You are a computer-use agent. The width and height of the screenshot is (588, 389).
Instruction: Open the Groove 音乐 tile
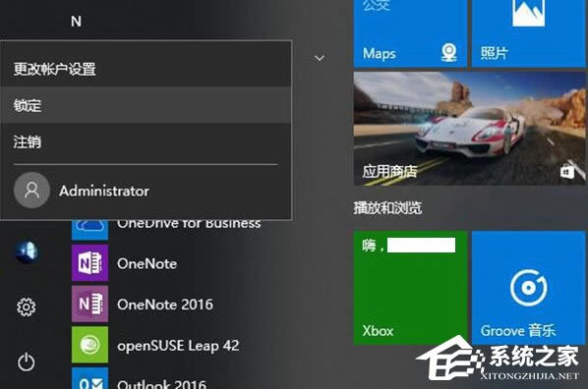click(x=528, y=288)
